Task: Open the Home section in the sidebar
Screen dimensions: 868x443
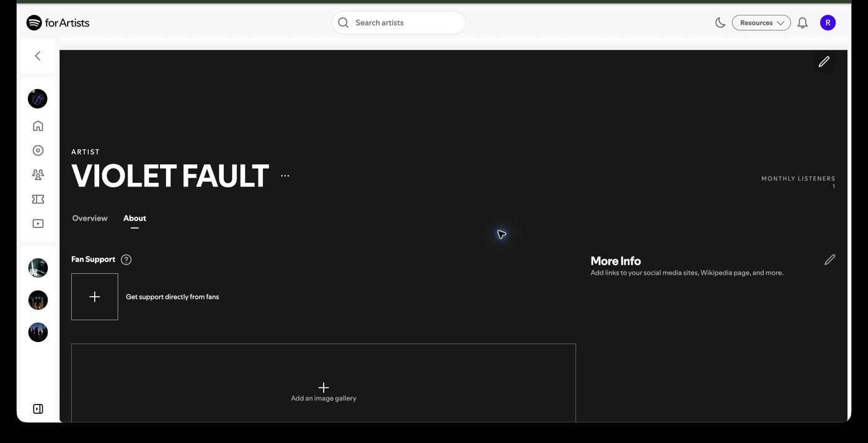Action: pyautogui.click(x=38, y=126)
